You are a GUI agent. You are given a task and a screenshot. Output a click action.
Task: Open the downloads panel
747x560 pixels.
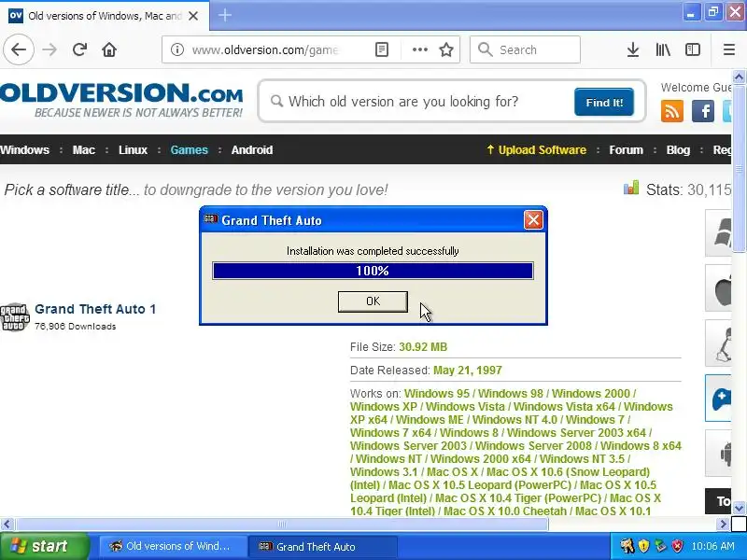[x=633, y=49]
